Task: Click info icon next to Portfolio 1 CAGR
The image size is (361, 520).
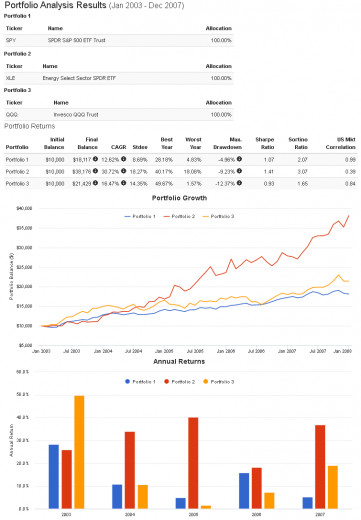Action: [x=123, y=159]
